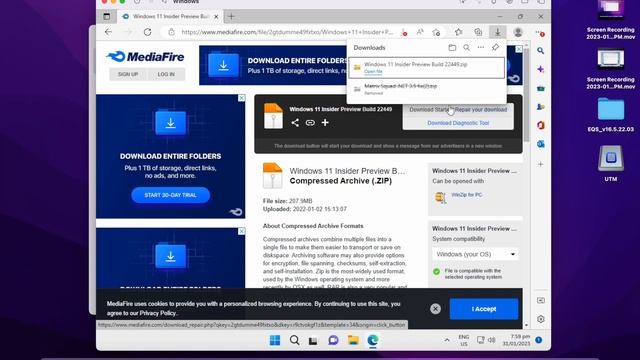Click Repair your download link
640x360 pixels.
[x=481, y=109]
